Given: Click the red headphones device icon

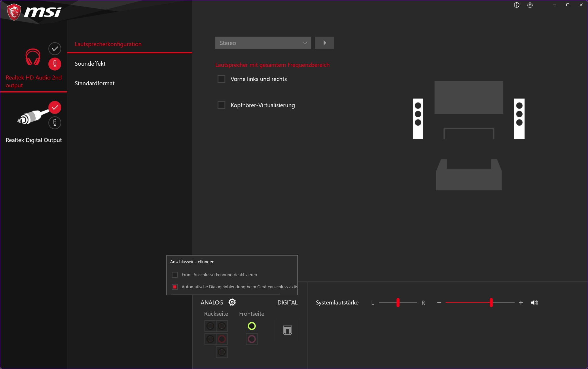Looking at the screenshot, I should pyautogui.click(x=33, y=57).
